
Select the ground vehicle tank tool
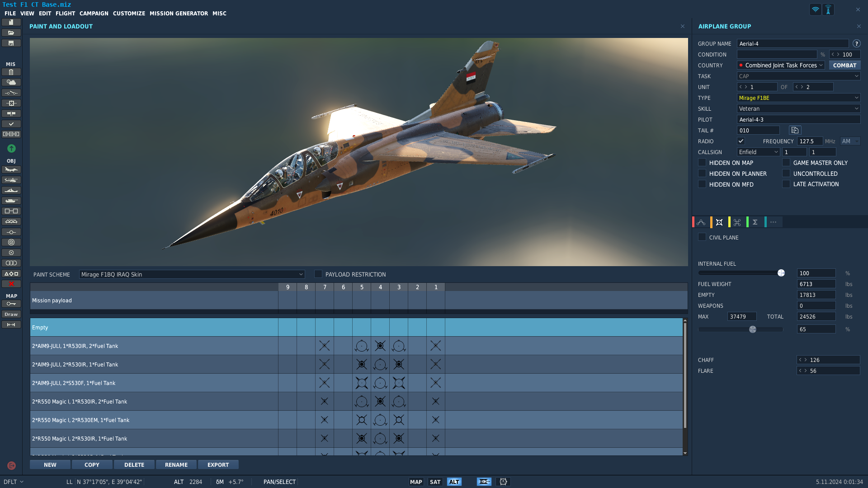coord(11,201)
